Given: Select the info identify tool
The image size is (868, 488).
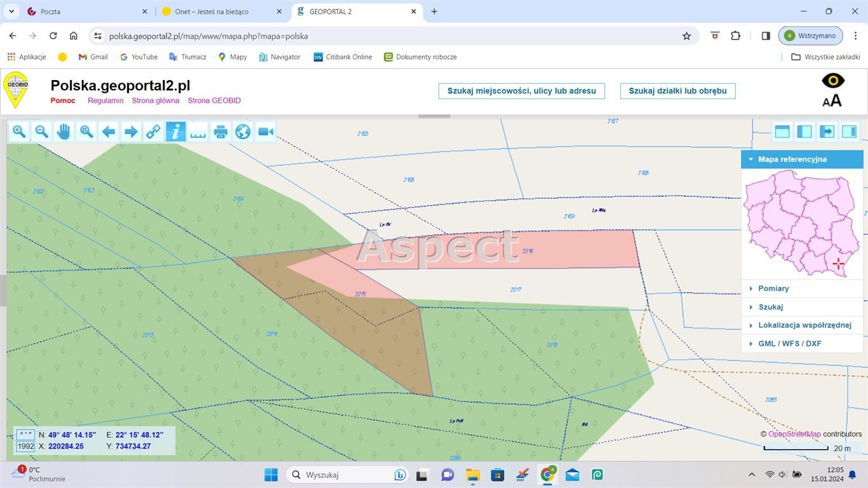Looking at the screenshot, I should pos(175,132).
